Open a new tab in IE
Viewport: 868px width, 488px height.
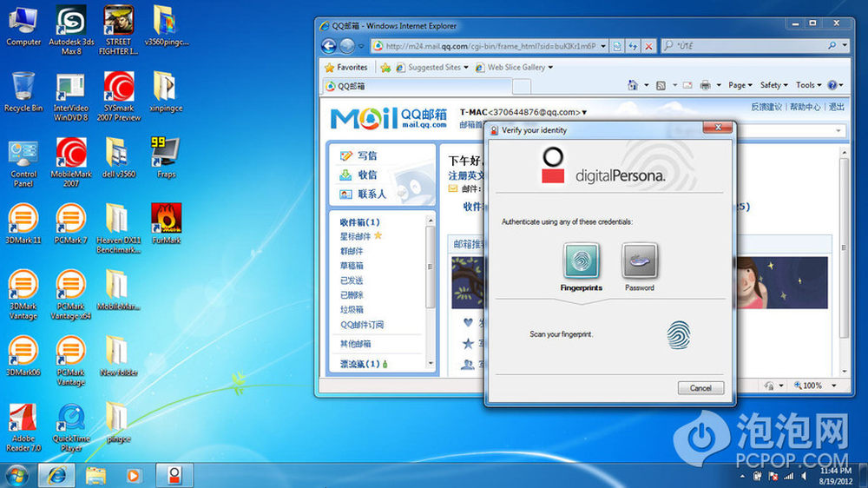522,87
